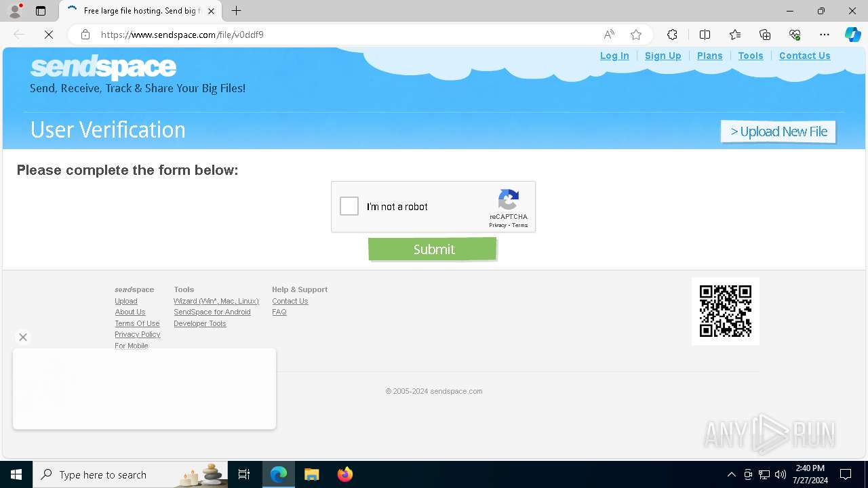Open the Terms Of Use footer link
This screenshot has width=868, height=488.
click(137, 323)
